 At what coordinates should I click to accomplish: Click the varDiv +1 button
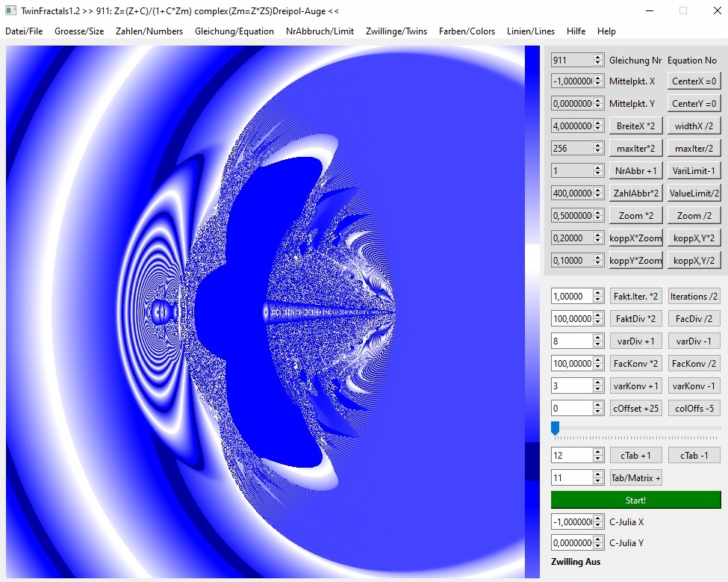pyautogui.click(x=635, y=341)
